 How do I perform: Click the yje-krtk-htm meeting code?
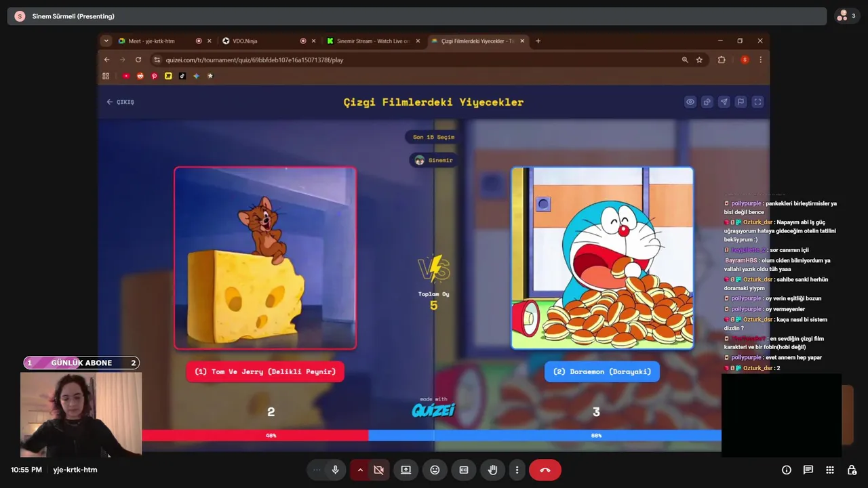(75, 470)
